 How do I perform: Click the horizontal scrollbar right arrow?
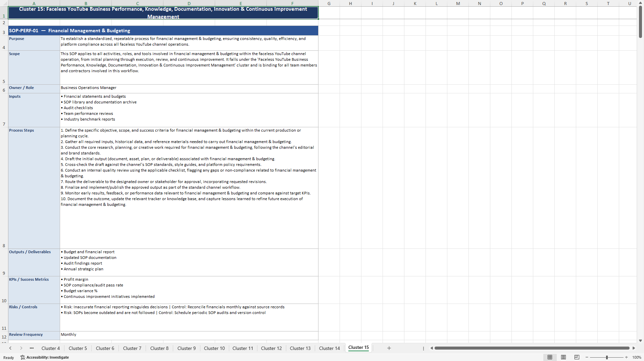634,348
